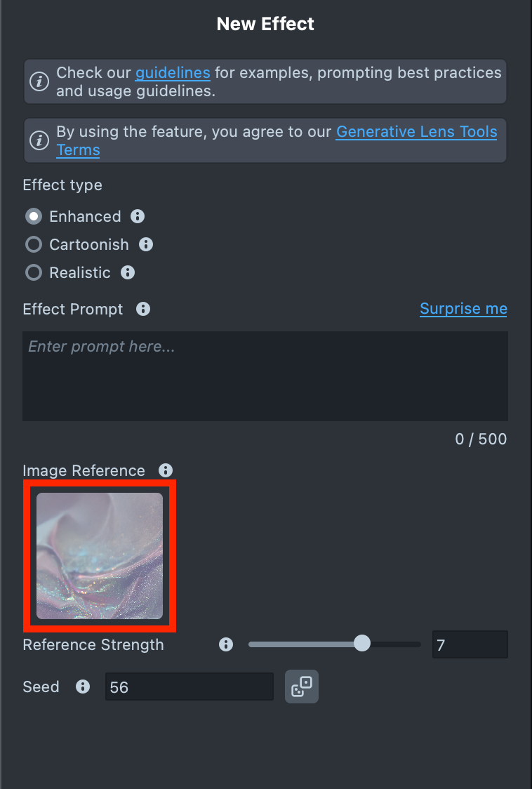This screenshot has height=789, width=532.
Task: Click into the effect prompt text area
Action: [265, 376]
